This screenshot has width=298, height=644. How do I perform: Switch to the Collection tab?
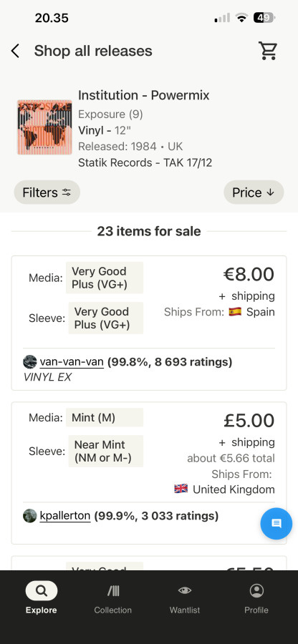[112, 597]
